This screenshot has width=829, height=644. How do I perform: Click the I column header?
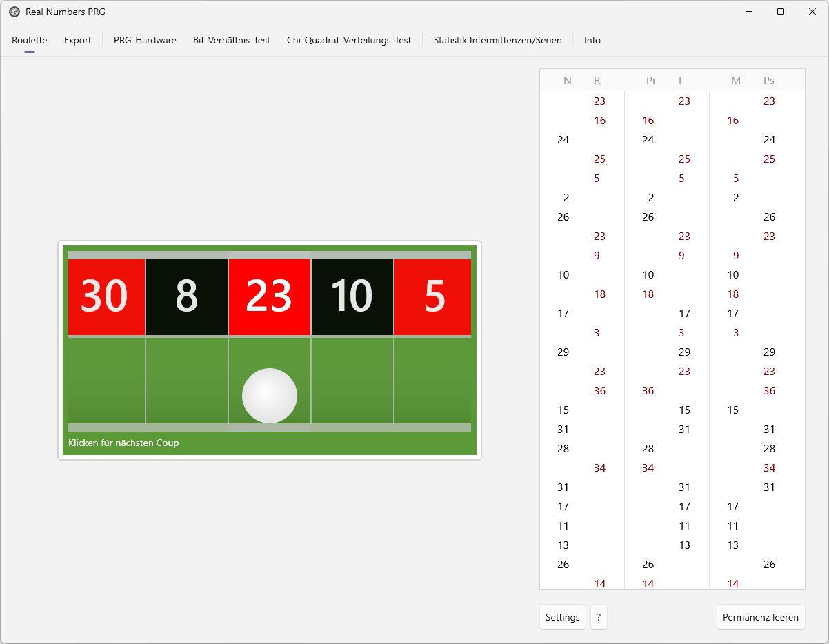pyautogui.click(x=680, y=80)
